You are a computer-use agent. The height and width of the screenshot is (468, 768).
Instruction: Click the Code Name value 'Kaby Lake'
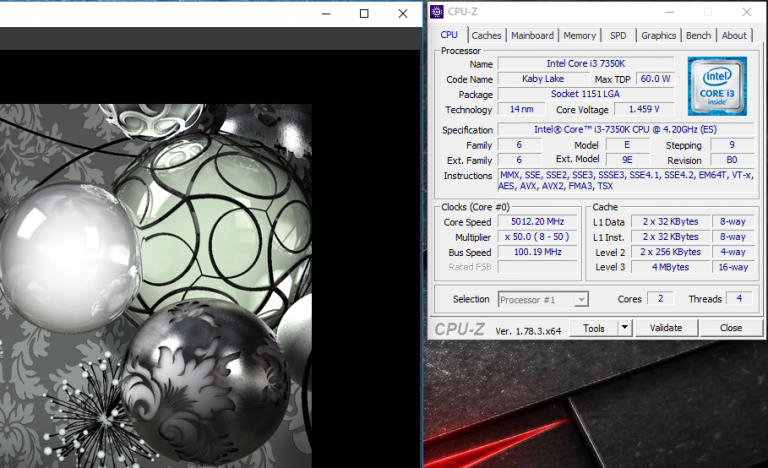(543, 79)
